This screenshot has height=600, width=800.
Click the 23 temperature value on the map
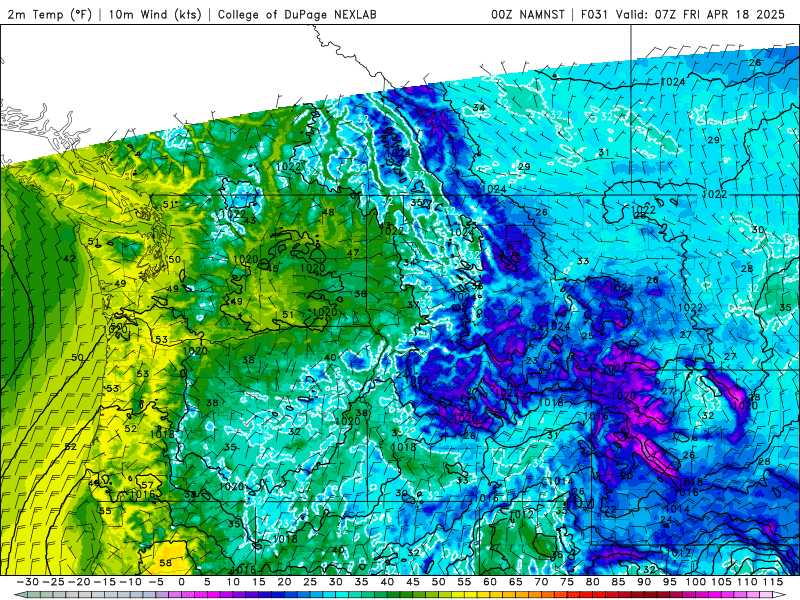532,360
